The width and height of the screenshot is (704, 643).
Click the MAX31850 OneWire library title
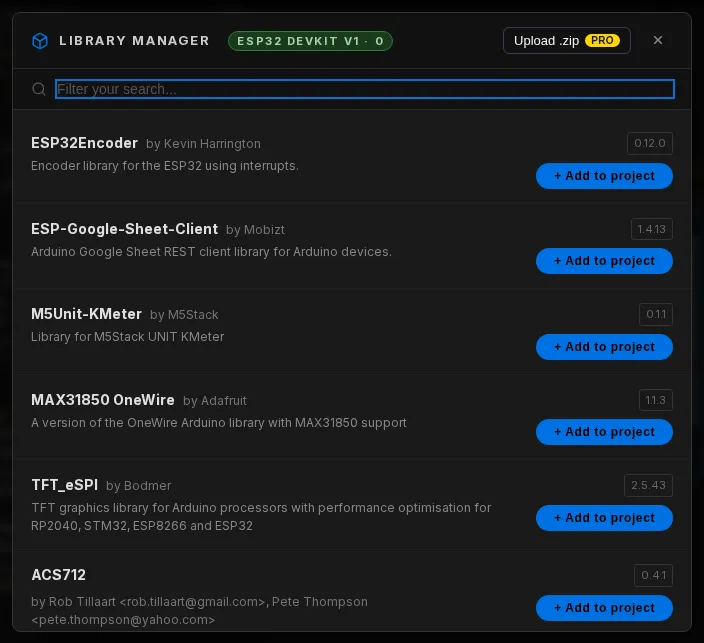[103, 400]
